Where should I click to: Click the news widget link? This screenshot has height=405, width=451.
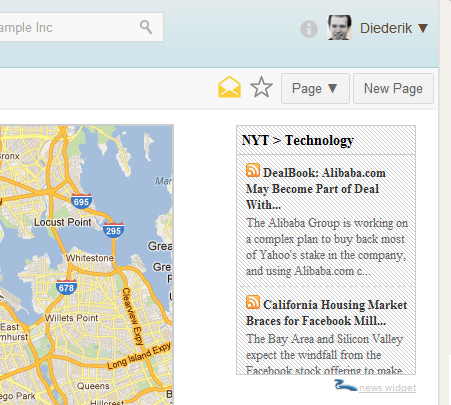tap(387, 388)
